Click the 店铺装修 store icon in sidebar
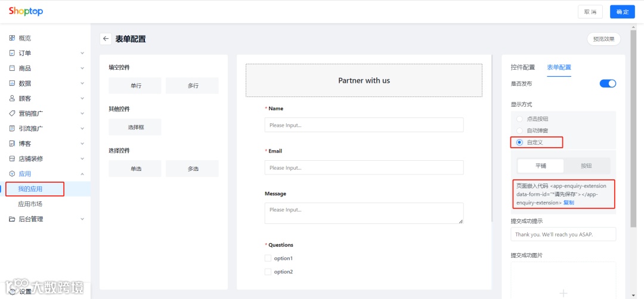 [12, 159]
